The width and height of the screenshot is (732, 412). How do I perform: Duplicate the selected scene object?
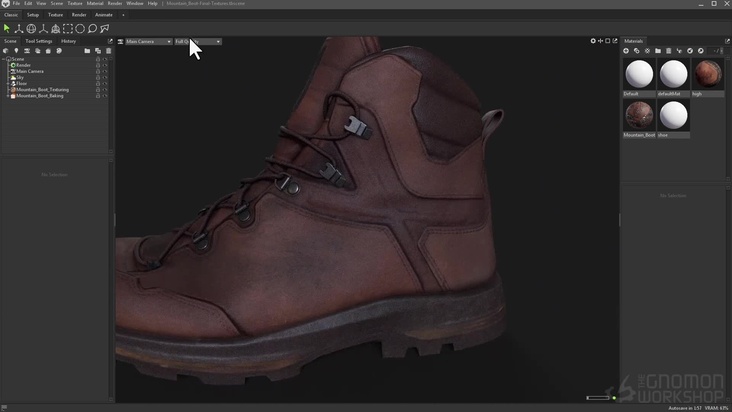click(98, 51)
